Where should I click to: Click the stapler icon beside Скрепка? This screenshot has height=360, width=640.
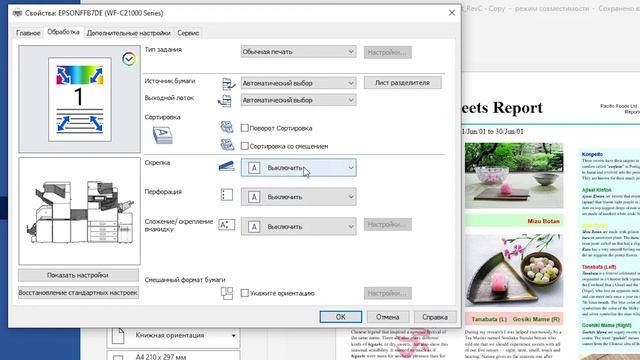[227, 166]
